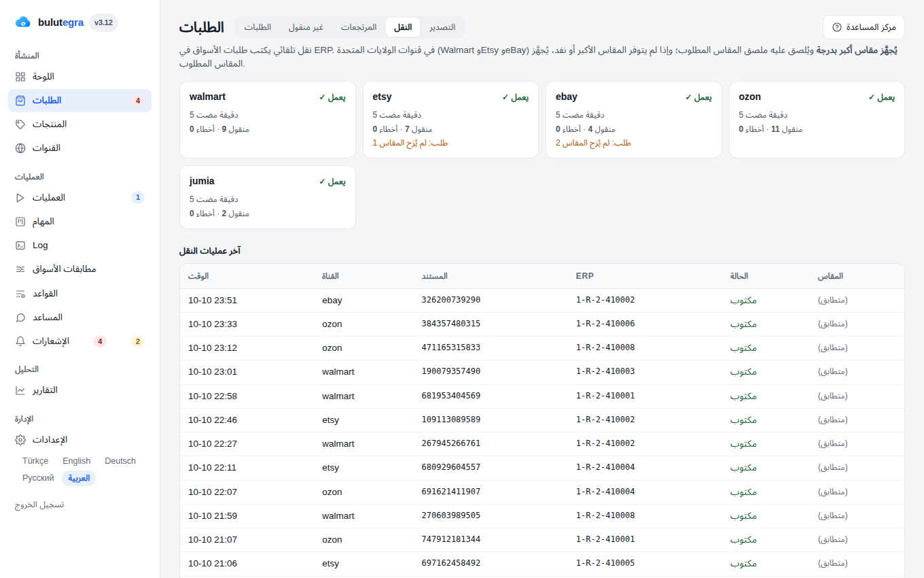Click document number 267945266761
The width and height of the screenshot is (924, 578).
click(451, 443)
